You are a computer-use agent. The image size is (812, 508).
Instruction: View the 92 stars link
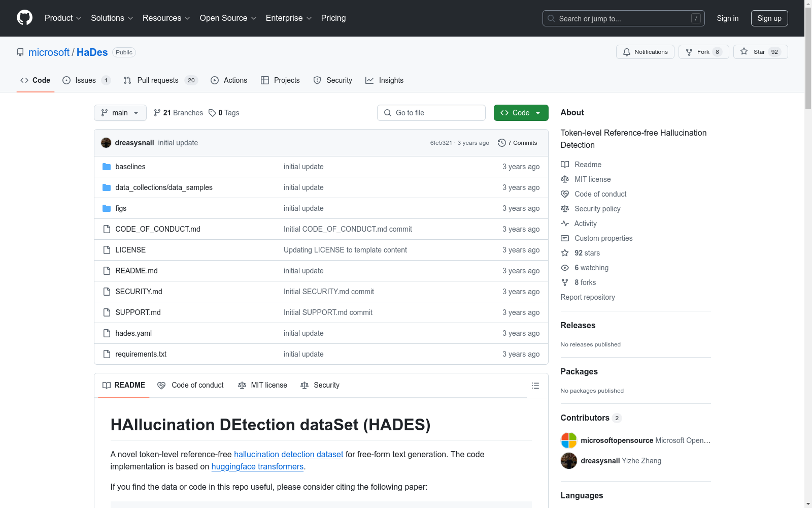587,253
